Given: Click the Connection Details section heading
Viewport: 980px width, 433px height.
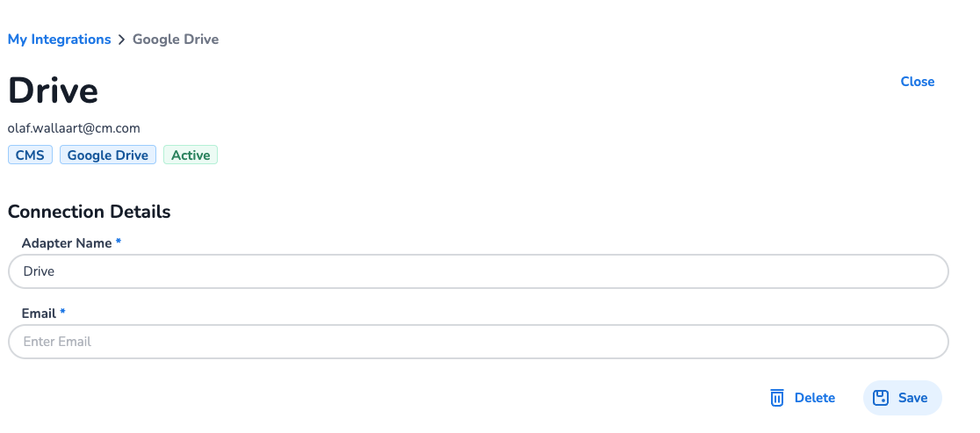Looking at the screenshot, I should pyautogui.click(x=89, y=211).
